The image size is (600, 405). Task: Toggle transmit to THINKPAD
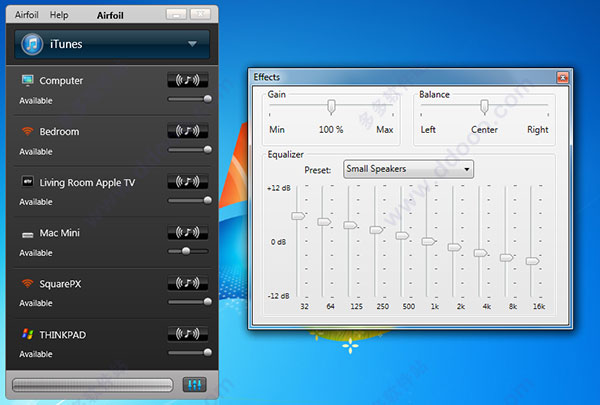188,334
